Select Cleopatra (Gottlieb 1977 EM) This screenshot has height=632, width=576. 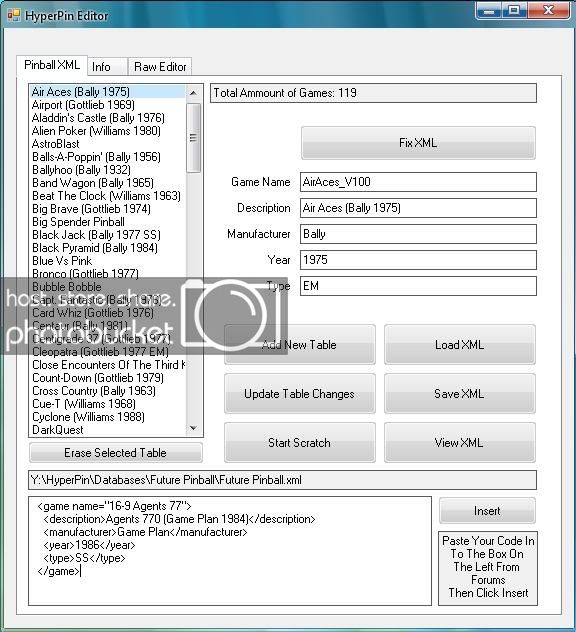point(108,352)
